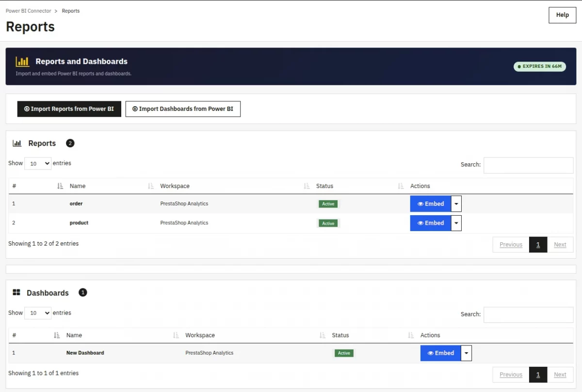This screenshot has width=582, height=392.
Task: Sort Reports table by # column icon
Action: 60,186
